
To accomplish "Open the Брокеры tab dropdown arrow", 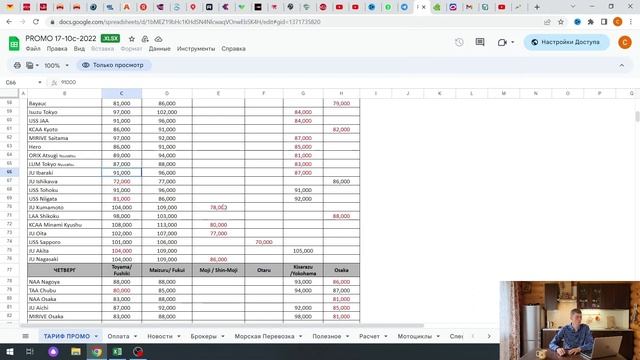I will click(x=223, y=336).
